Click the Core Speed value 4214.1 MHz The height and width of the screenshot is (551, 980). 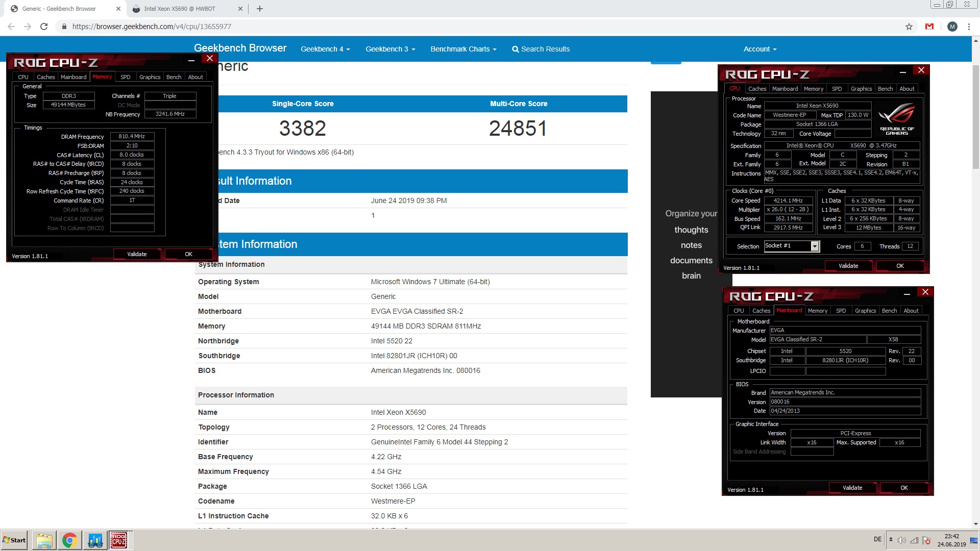(788, 201)
